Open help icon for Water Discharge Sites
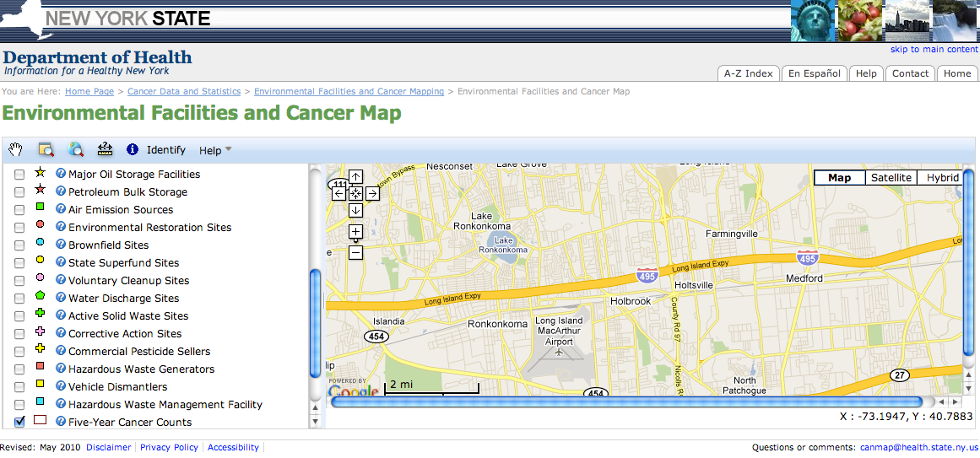Image resolution: width=980 pixels, height=458 pixels. [61, 297]
